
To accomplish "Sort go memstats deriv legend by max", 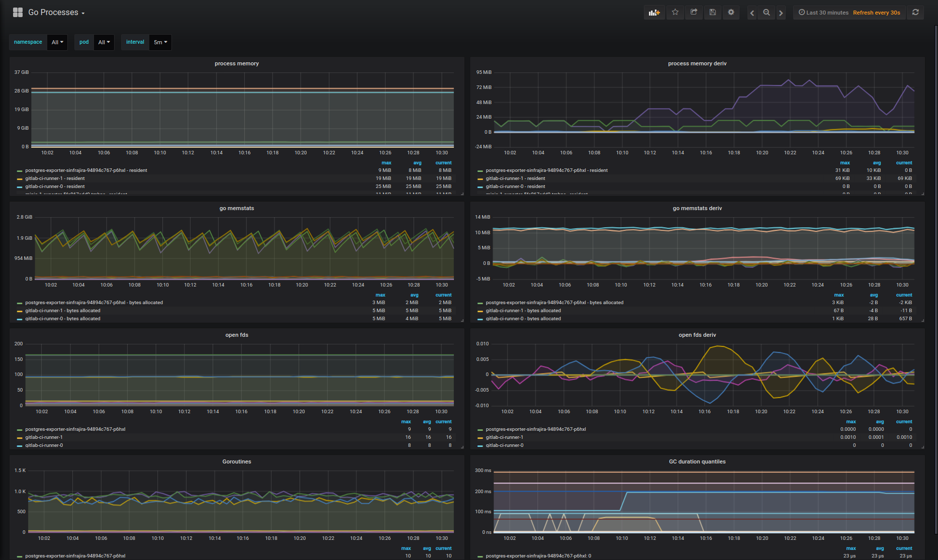I will point(839,295).
